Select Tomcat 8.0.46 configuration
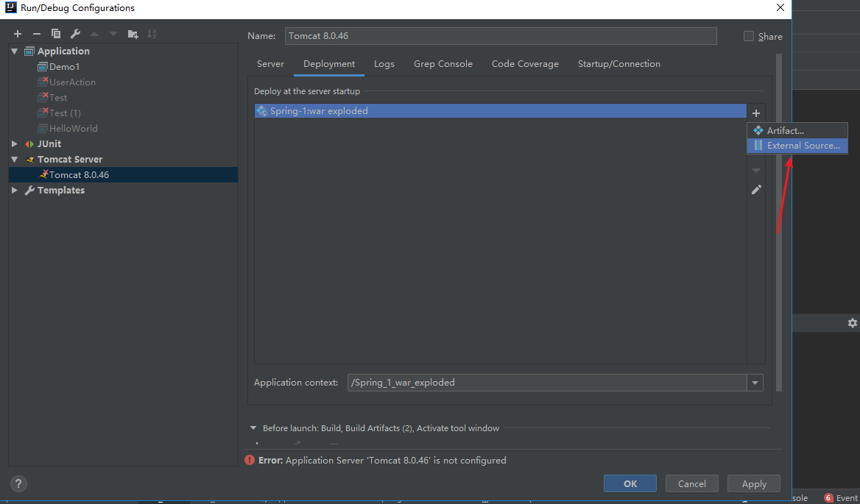 124,175
